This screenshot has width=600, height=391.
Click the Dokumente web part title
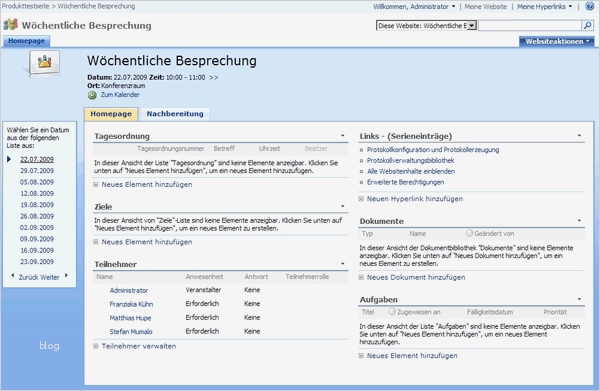pos(382,221)
